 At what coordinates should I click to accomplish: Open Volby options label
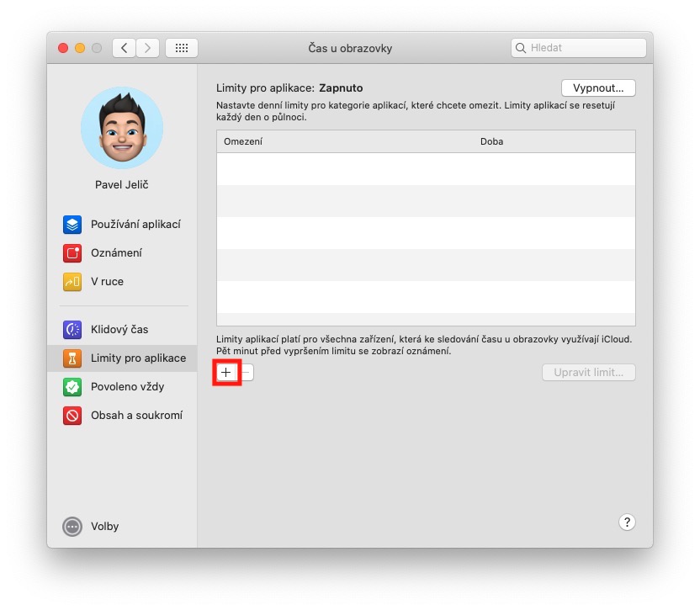tap(105, 527)
